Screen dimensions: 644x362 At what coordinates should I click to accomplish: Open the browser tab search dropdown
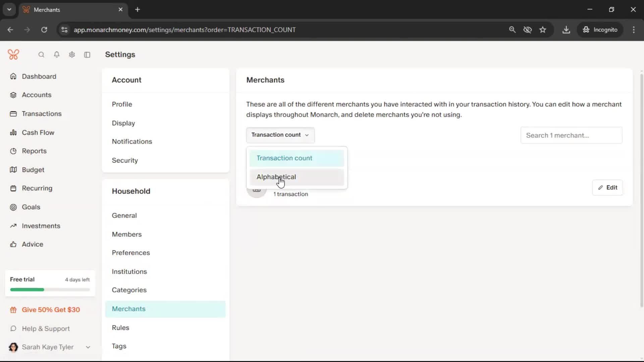coord(9,9)
